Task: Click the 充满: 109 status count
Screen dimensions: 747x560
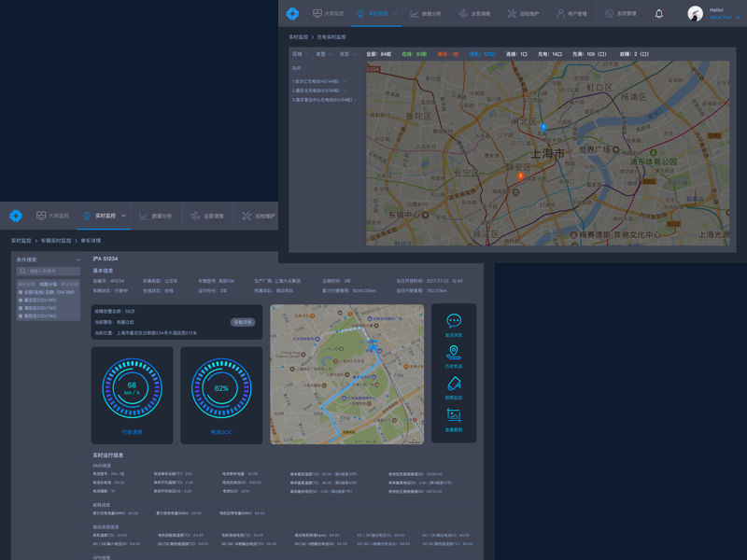Action: click(x=590, y=54)
